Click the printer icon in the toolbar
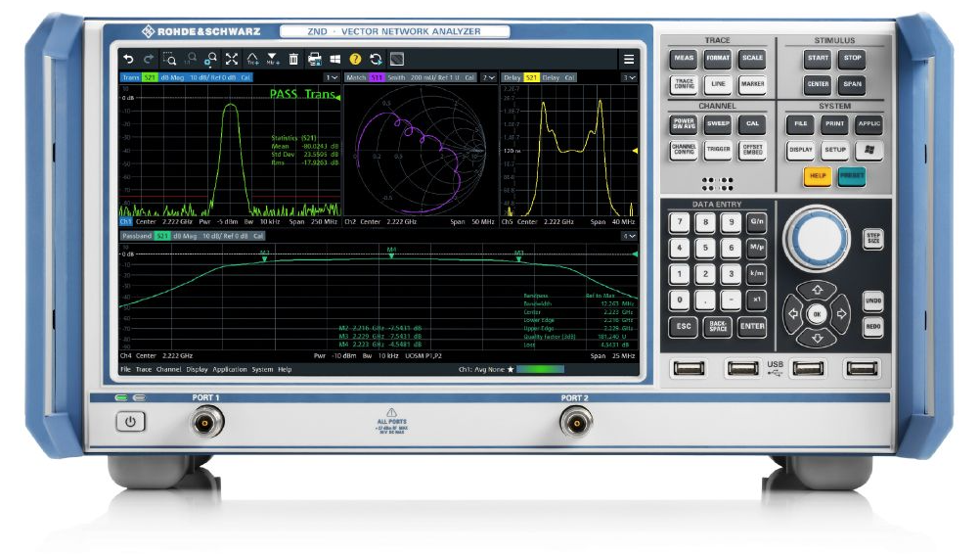The width and height of the screenshot is (980, 554). 314,60
